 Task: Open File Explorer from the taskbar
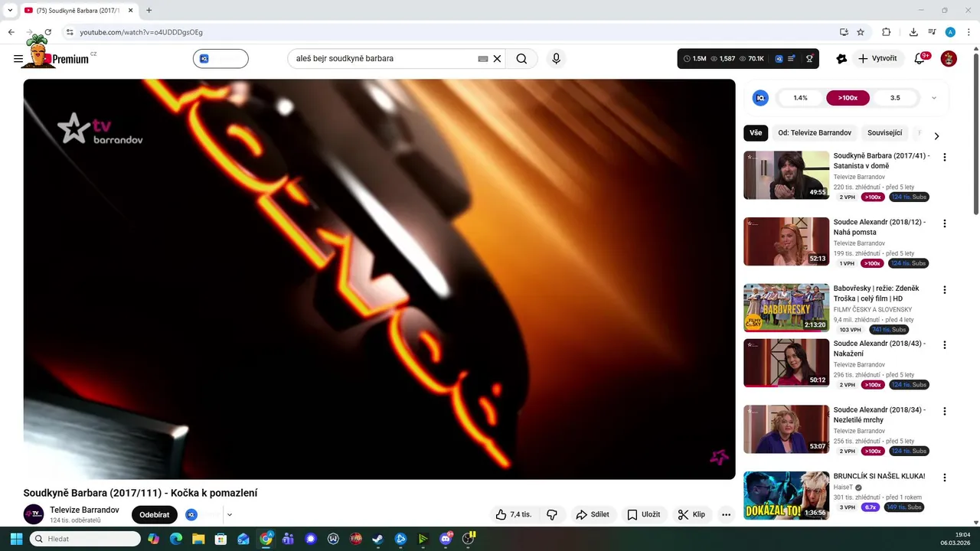coord(198,539)
